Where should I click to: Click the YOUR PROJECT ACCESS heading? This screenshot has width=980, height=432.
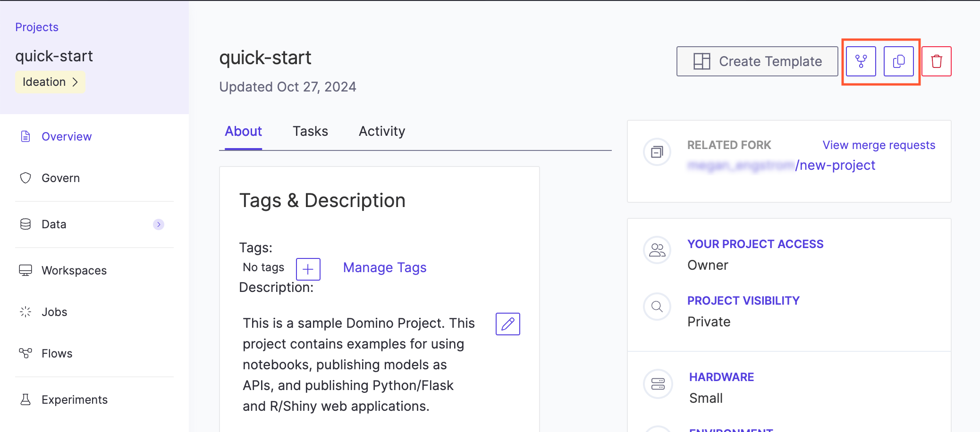[x=755, y=244]
